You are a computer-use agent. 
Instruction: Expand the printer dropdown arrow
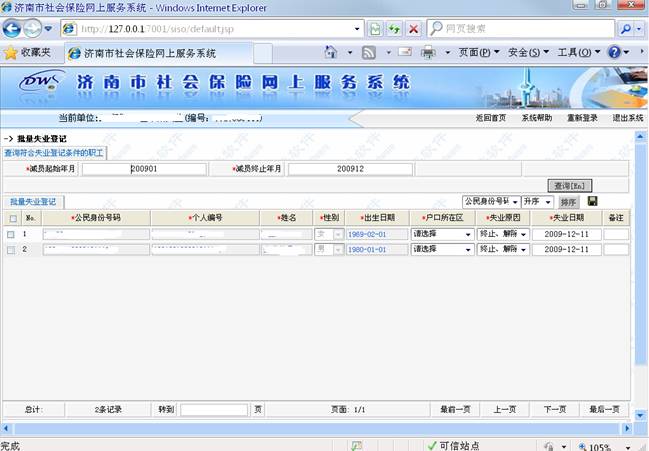[x=447, y=53]
